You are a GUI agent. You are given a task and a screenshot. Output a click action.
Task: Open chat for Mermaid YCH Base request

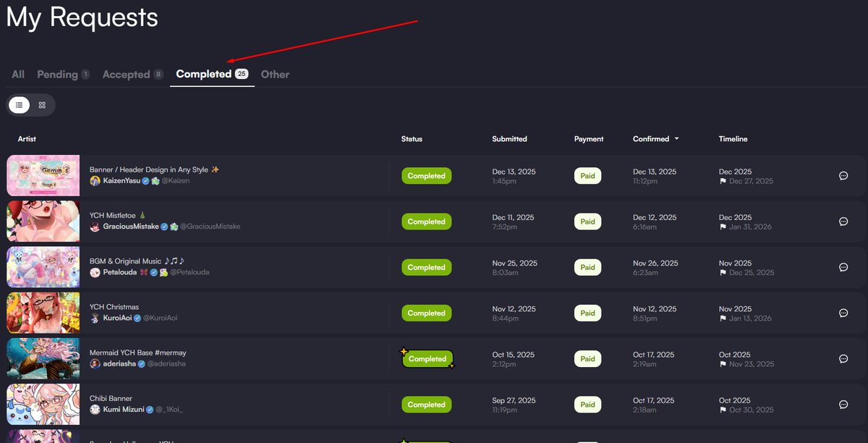click(x=843, y=358)
